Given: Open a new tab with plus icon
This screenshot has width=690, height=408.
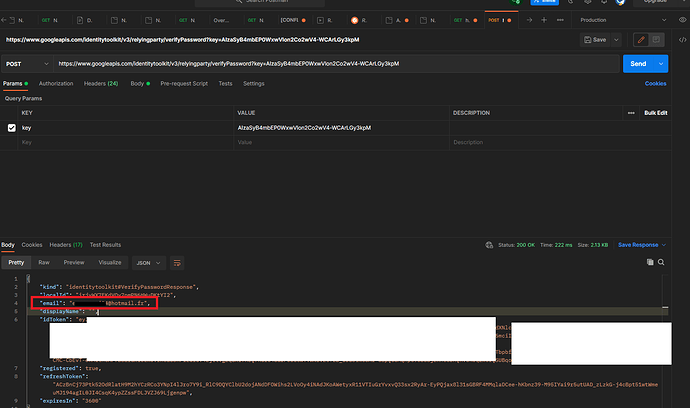Looking at the screenshot, I should click(544, 20).
